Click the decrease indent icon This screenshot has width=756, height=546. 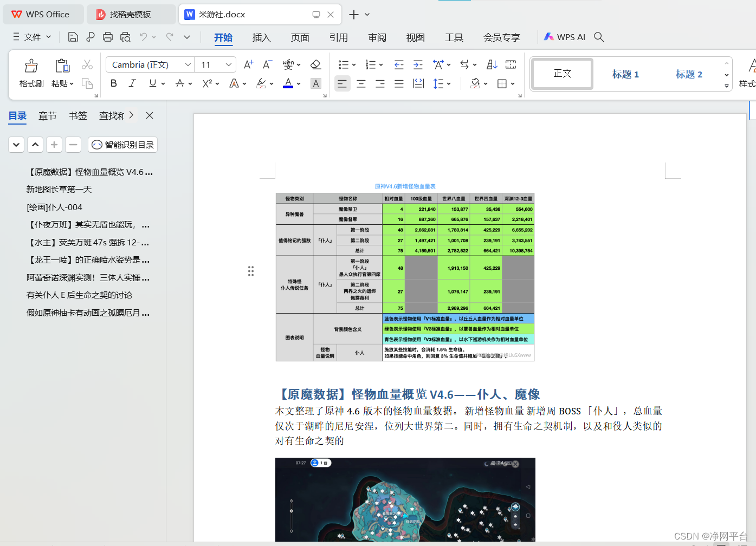[x=399, y=65]
